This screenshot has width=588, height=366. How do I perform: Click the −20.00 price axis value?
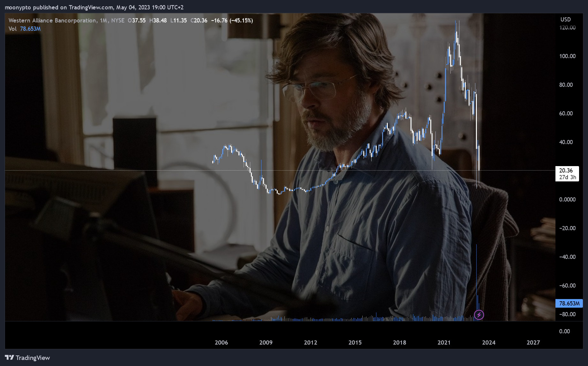tap(567, 228)
